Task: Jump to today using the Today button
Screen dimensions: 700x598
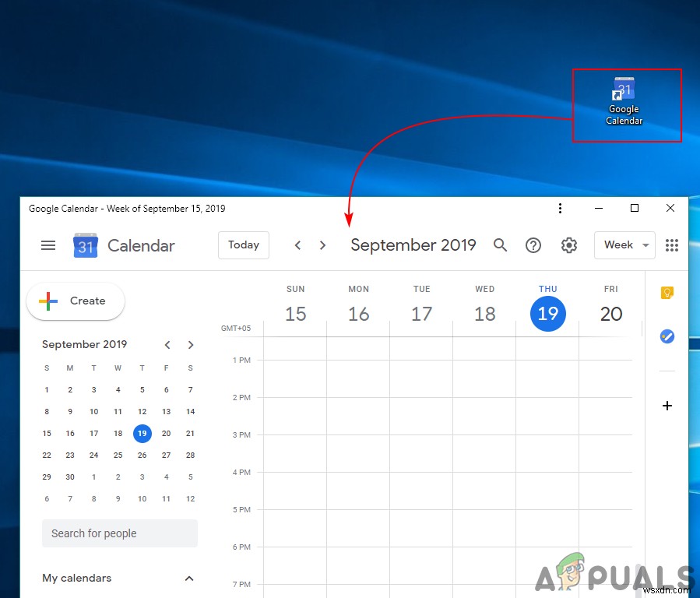Action: (x=243, y=244)
